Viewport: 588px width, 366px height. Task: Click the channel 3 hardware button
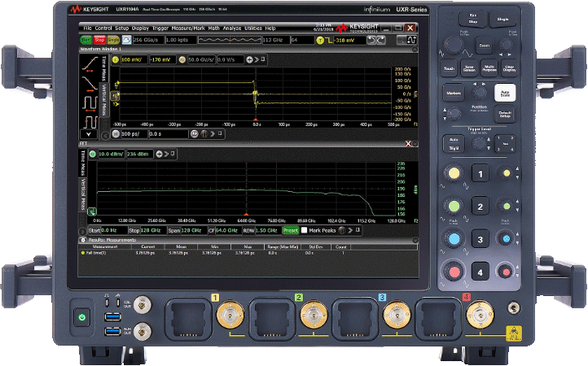point(480,239)
